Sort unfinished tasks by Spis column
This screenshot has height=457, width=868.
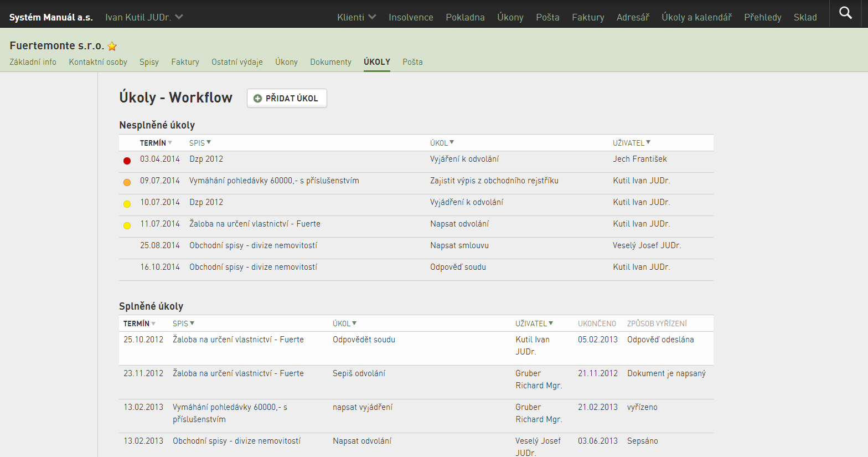pos(200,143)
